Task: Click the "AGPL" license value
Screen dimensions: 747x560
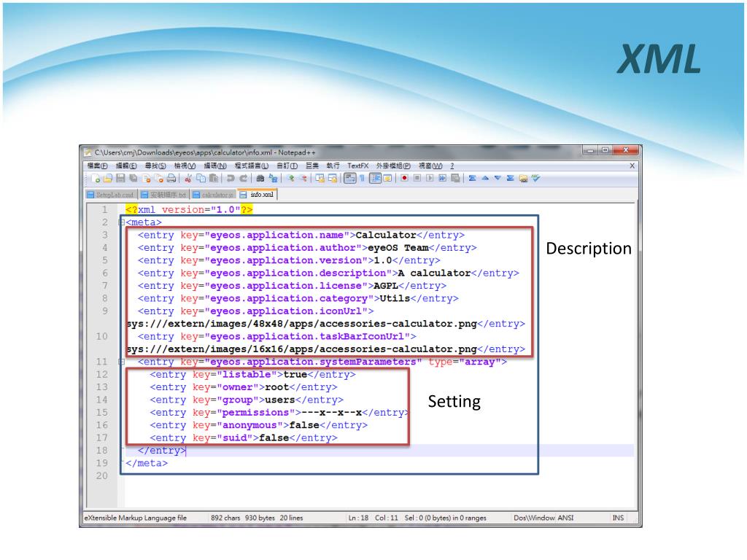Action: click(x=386, y=286)
